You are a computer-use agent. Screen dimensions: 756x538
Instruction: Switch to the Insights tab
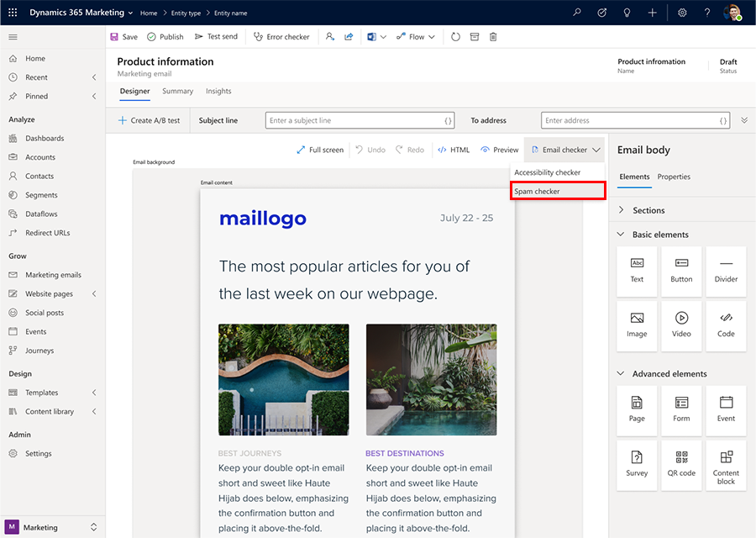pyautogui.click(x=218, y=91)
